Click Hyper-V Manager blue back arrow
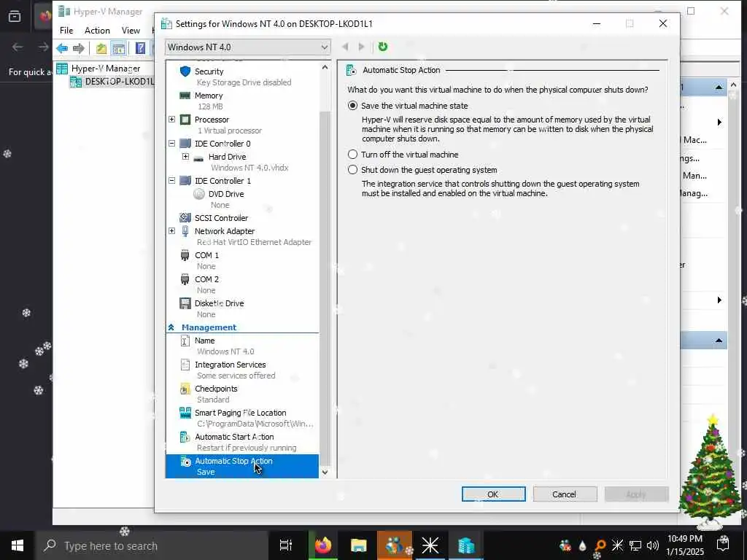Image resolution: width=747 pixels, height=560 pixels. pyautogui.click(x=62, y=48)
